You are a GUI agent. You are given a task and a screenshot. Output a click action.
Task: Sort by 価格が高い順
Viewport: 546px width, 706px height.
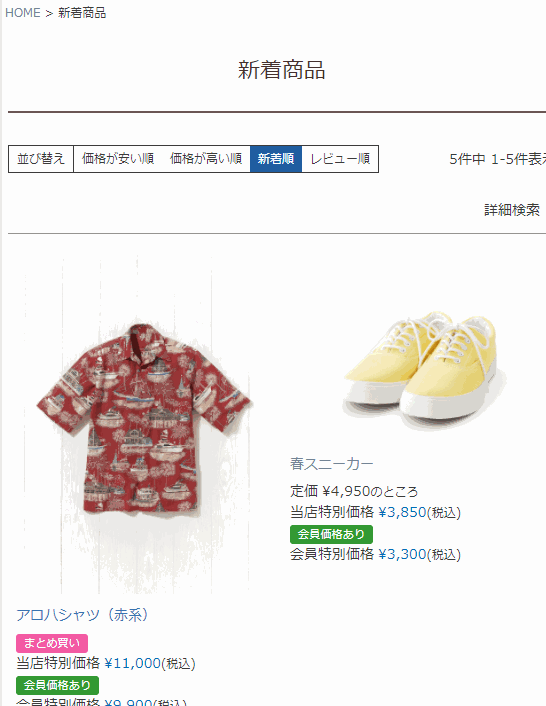click(x=206, y=159)
